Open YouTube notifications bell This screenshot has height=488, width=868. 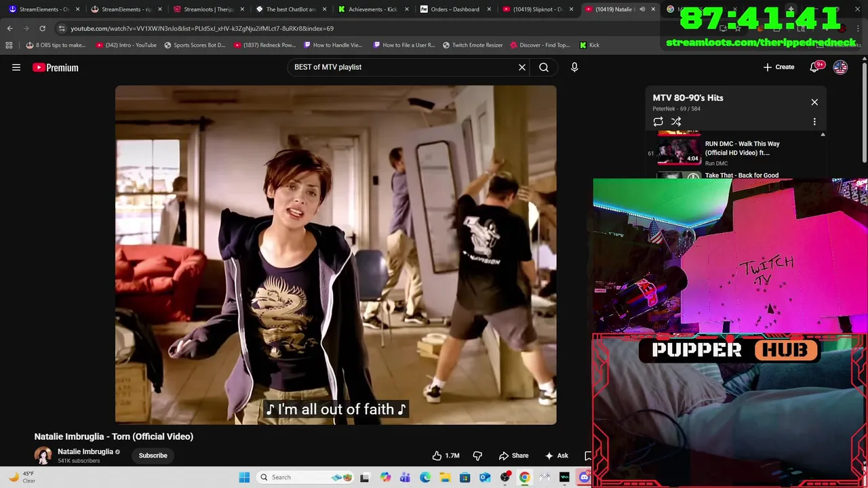(x=816, y=67)
